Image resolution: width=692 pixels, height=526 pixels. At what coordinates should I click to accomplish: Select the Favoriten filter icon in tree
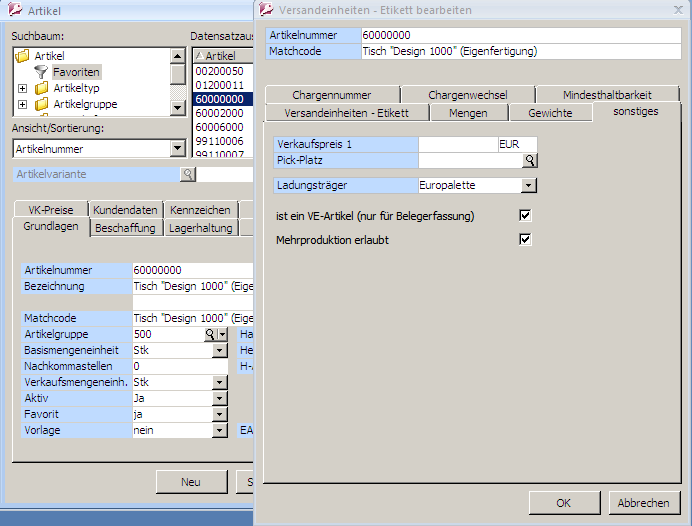[41, 73]
